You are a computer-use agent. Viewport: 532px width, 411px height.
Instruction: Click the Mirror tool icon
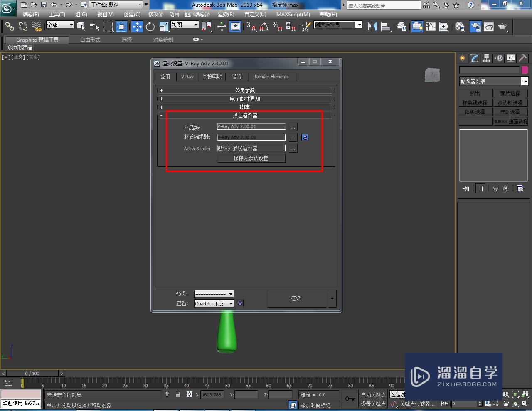[372, 27]
